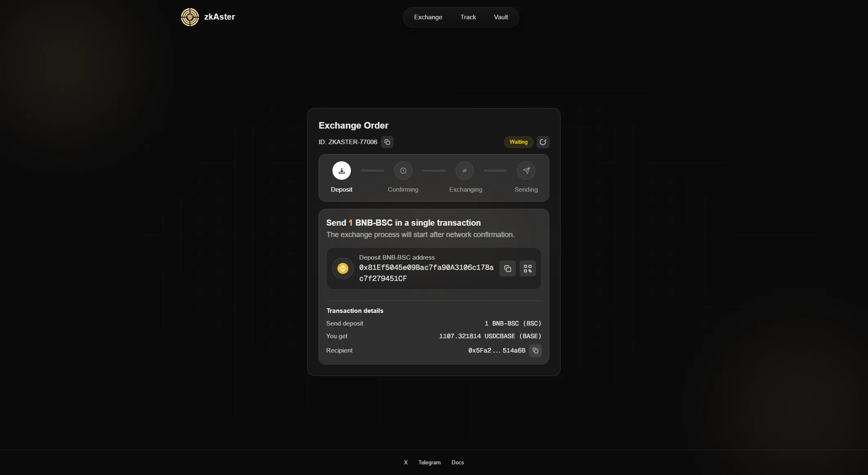Click the You get label
The width and height of the screenshot is (868, 475).
[337, 336]
